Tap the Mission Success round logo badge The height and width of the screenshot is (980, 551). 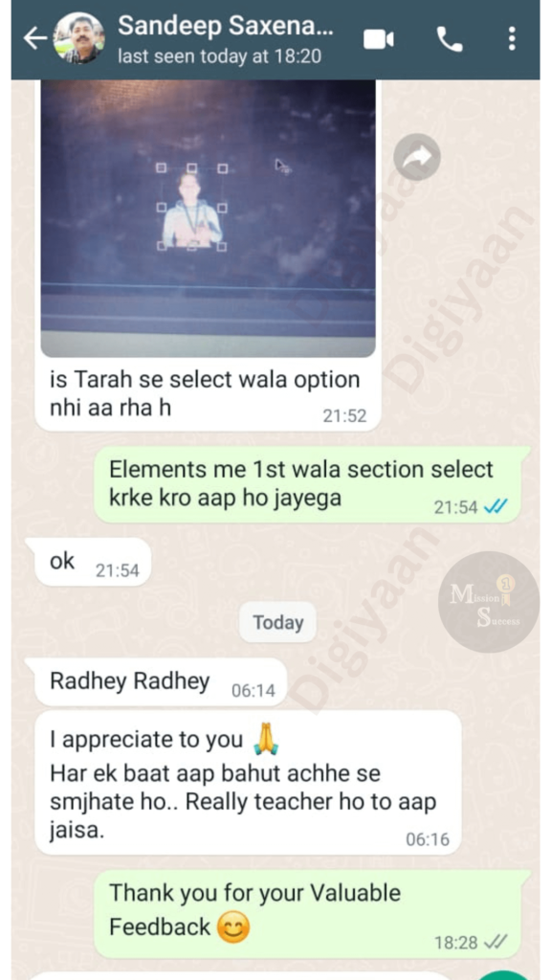tap(489, 602)
